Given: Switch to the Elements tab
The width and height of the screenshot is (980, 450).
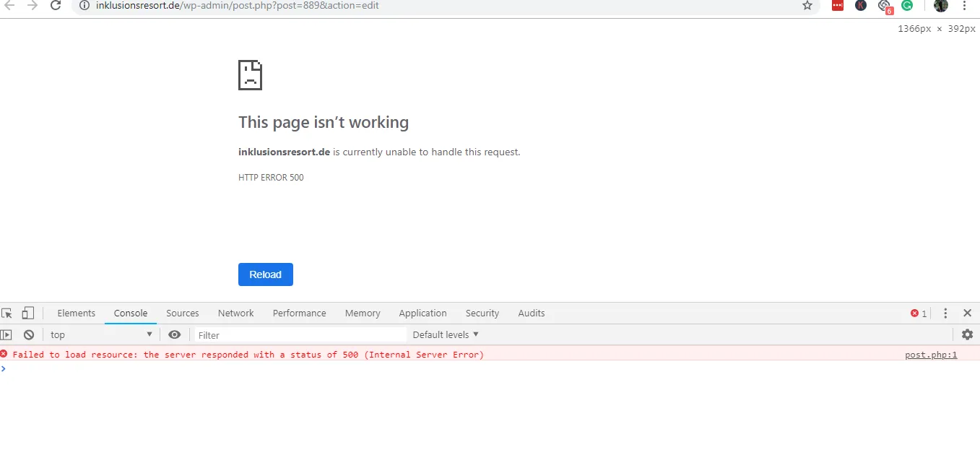Looking at the screenshot, I should (77, 313).
